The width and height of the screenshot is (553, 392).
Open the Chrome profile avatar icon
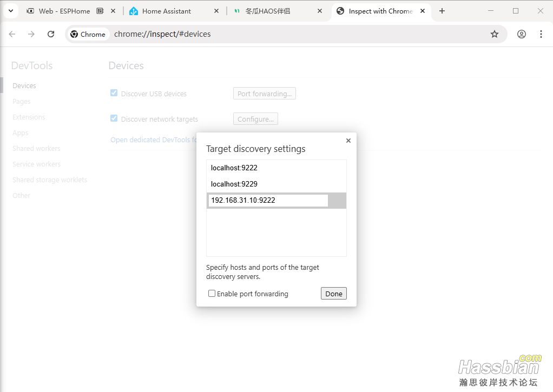521,34
